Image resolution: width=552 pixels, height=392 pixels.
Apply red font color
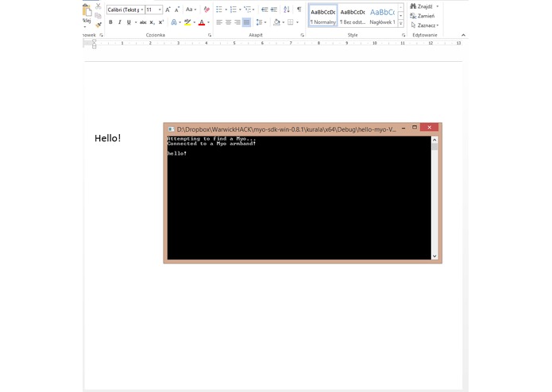point(202,22)
